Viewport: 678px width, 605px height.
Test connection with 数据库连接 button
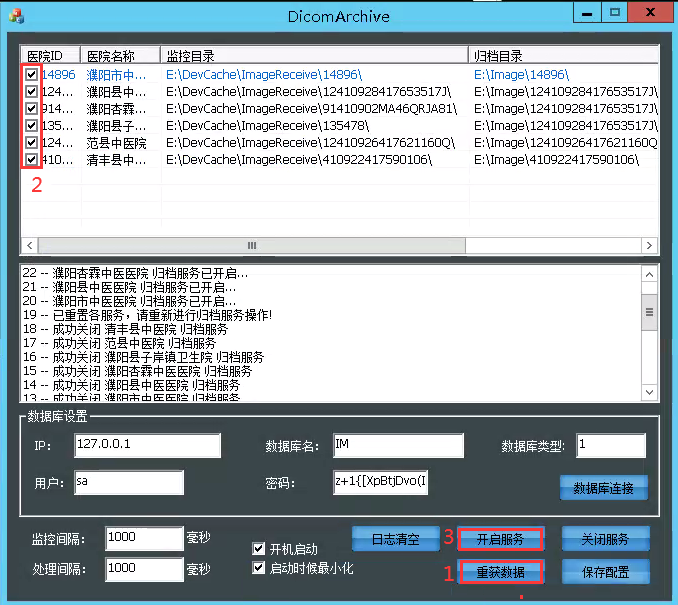(x=603, y=488)
